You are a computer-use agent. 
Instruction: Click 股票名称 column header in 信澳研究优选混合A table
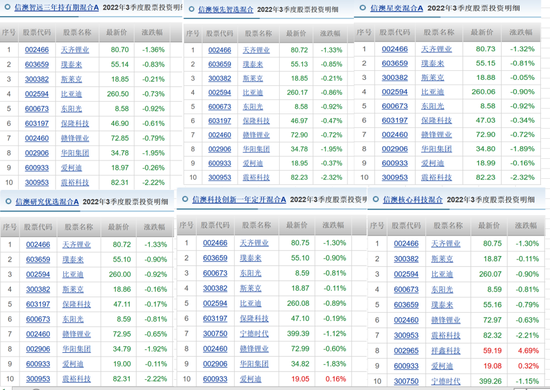(79, 227)
